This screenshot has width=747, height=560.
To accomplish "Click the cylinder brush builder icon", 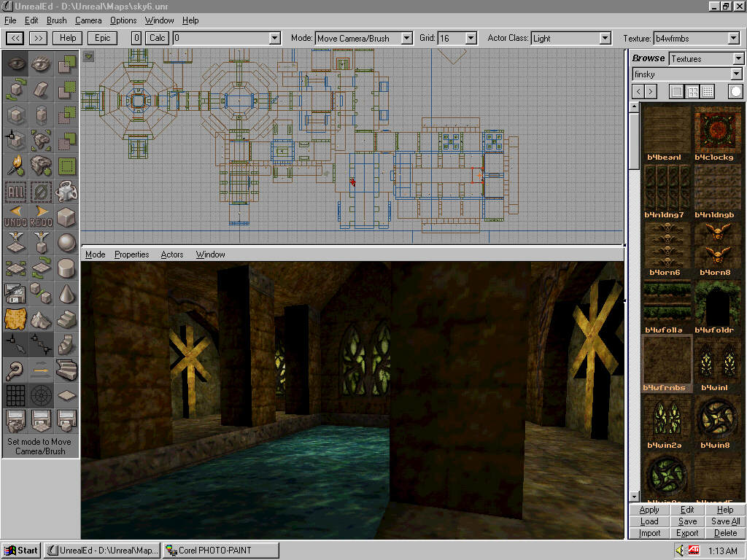I will [66, 268].
